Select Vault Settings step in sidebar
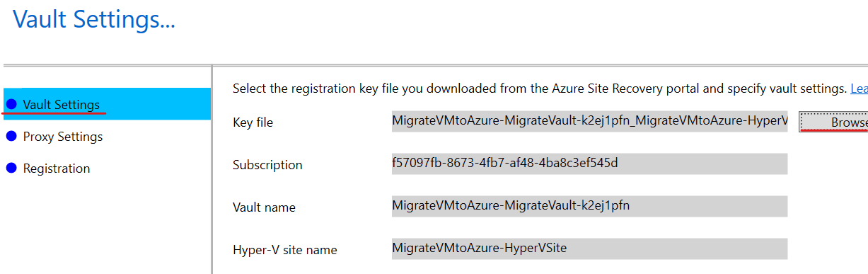Viewport: 868px width, 274px height. click(x=107, y=104)
